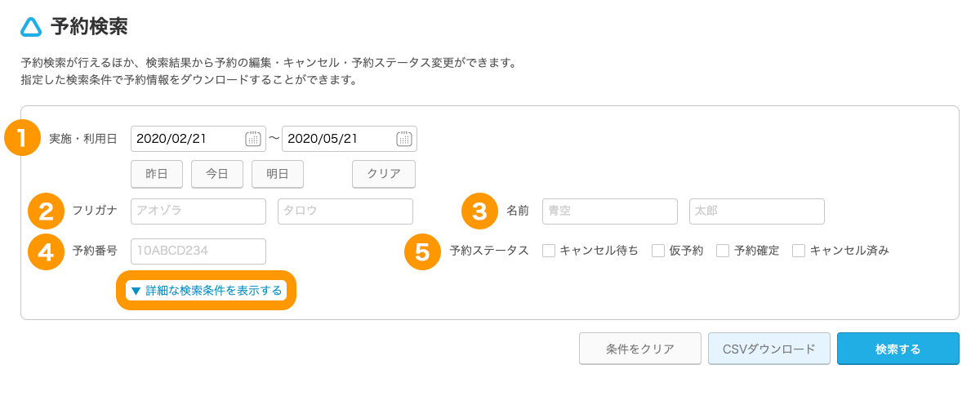Check the キャンセル待ち status checkbox
Image resolution: width=980 pixels, height=396 pixels.
click(549, 251)
